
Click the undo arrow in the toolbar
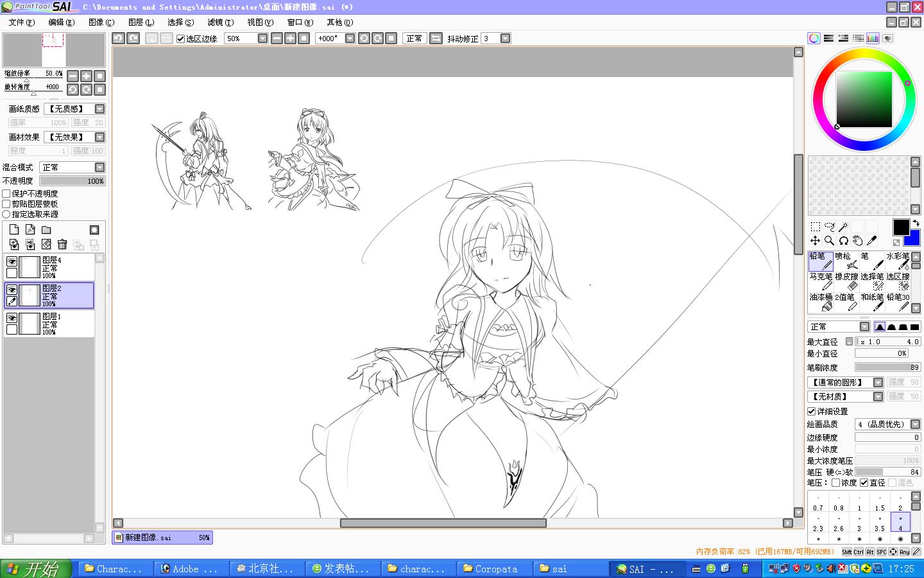click(x=118, y=39)
